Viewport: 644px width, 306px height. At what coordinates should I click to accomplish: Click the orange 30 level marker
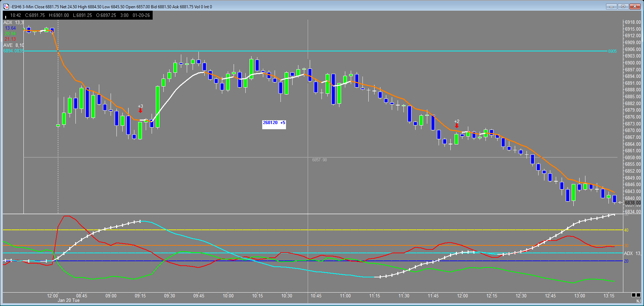coord(626,246)
